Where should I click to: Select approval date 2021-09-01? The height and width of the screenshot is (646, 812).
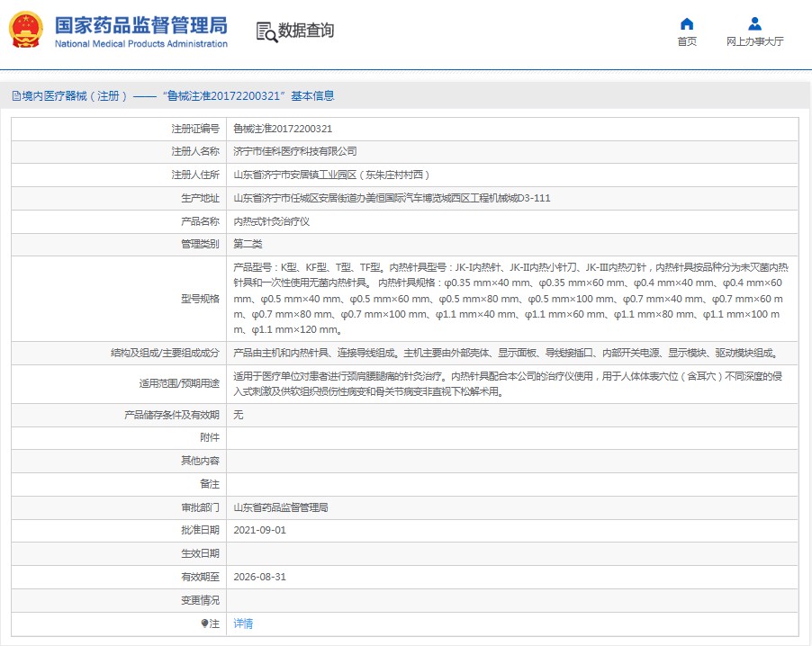point(259,530)
